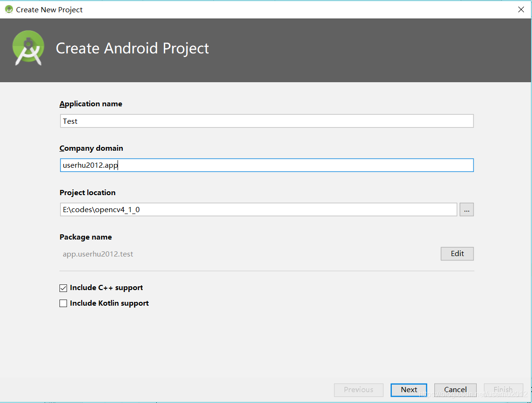Click the Android Studio logo in the header

28,47
